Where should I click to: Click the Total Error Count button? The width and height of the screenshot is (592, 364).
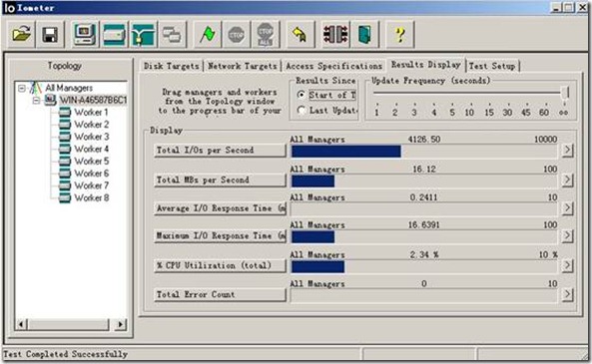pyautogui.click(x=220, y=294)
